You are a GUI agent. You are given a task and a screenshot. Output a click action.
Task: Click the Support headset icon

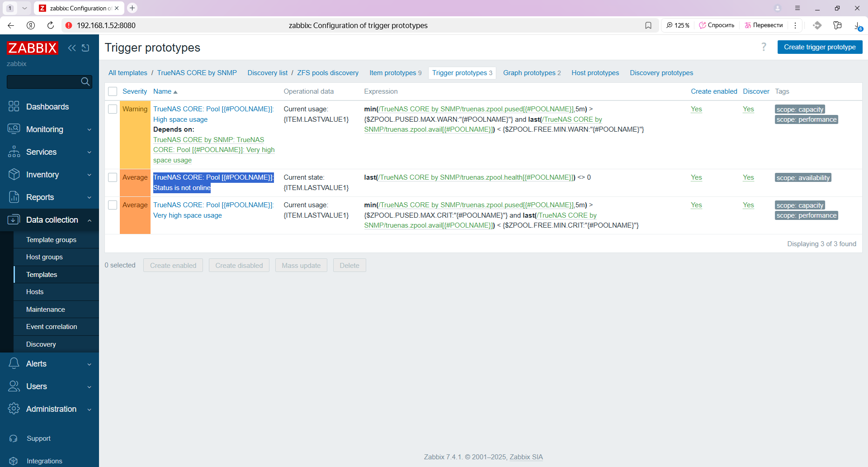click(14, 438)
